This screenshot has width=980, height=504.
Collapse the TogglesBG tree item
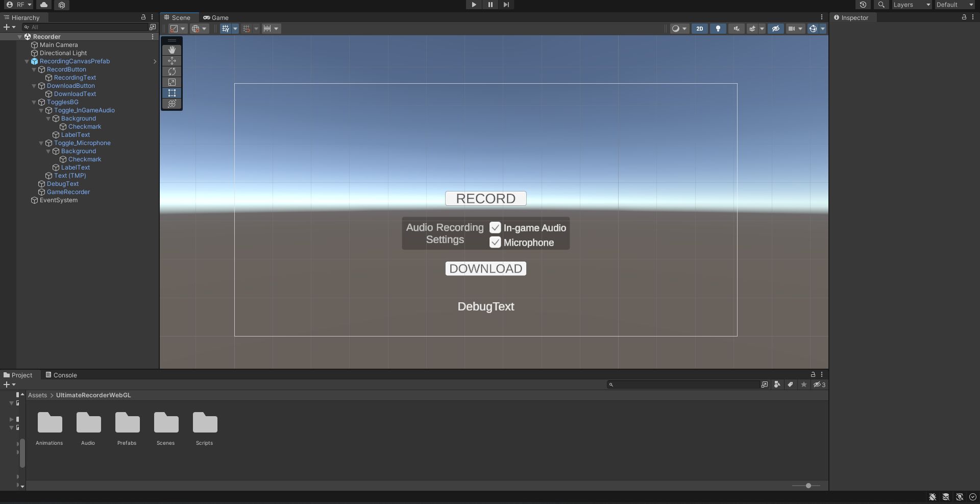click(34, 102)
